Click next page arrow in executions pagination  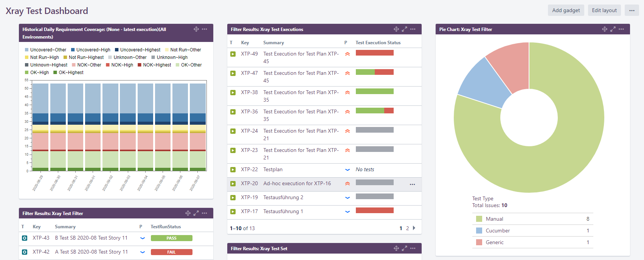click(x=414, y=228)
